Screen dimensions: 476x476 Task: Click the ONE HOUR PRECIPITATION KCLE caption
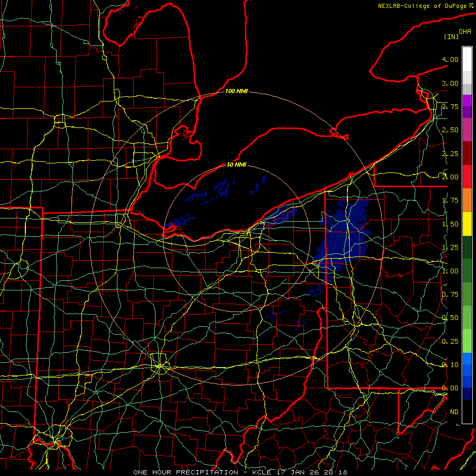[240, 472]
